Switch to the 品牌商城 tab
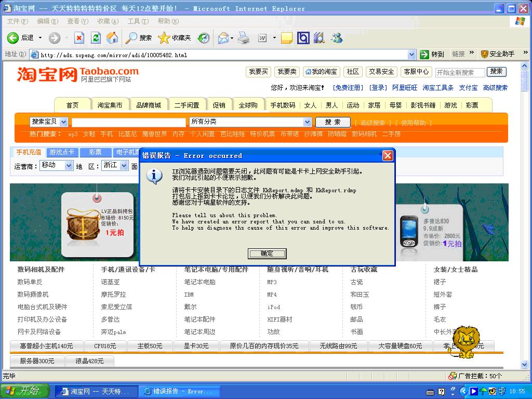The image size is (532, 399). pos(149,105)
